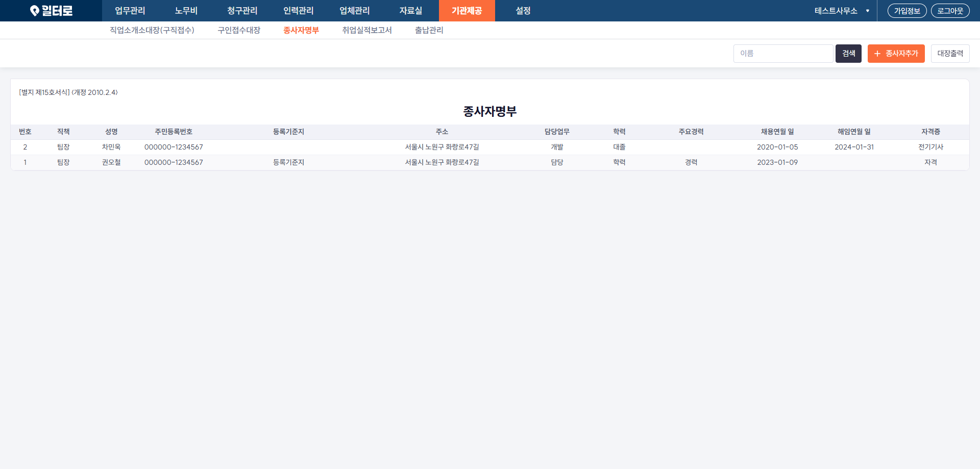
Task: Switch to 구인접수대장 tab
Action: [x=239, y=30]
